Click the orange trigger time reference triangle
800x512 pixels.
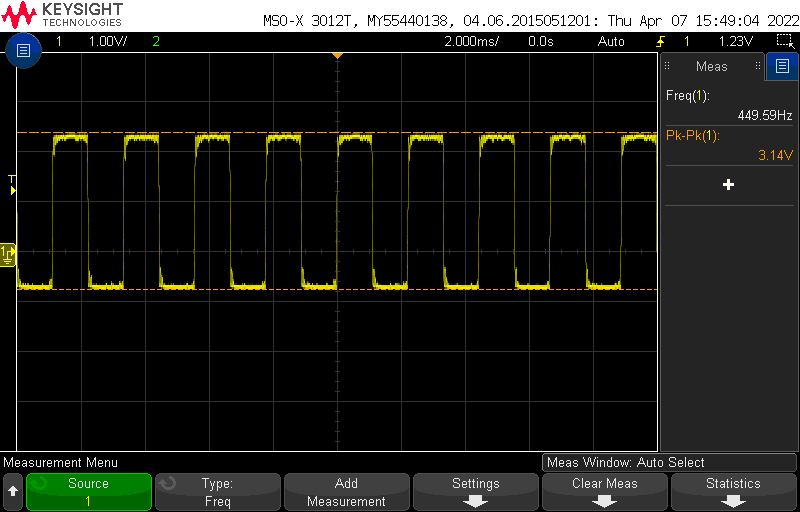coord(337,55)
